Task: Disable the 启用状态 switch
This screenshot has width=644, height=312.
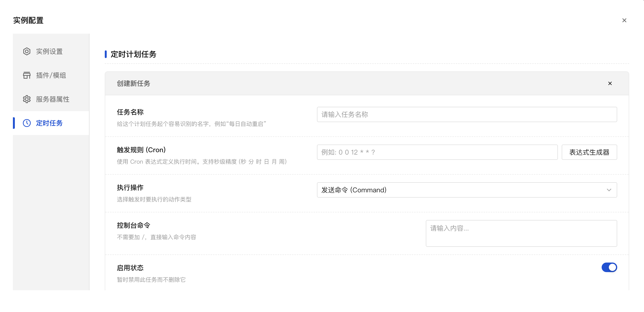Action: [x=609, y=267]
